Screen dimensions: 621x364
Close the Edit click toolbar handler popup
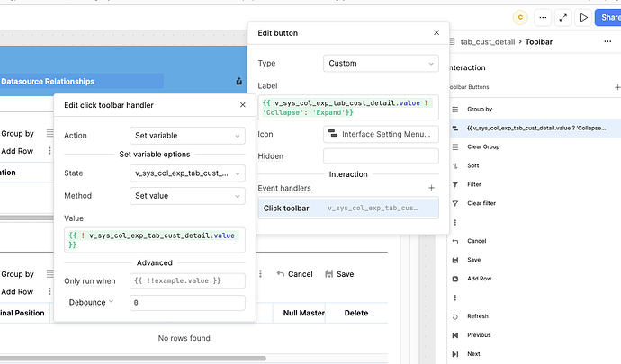click(243, 105)
